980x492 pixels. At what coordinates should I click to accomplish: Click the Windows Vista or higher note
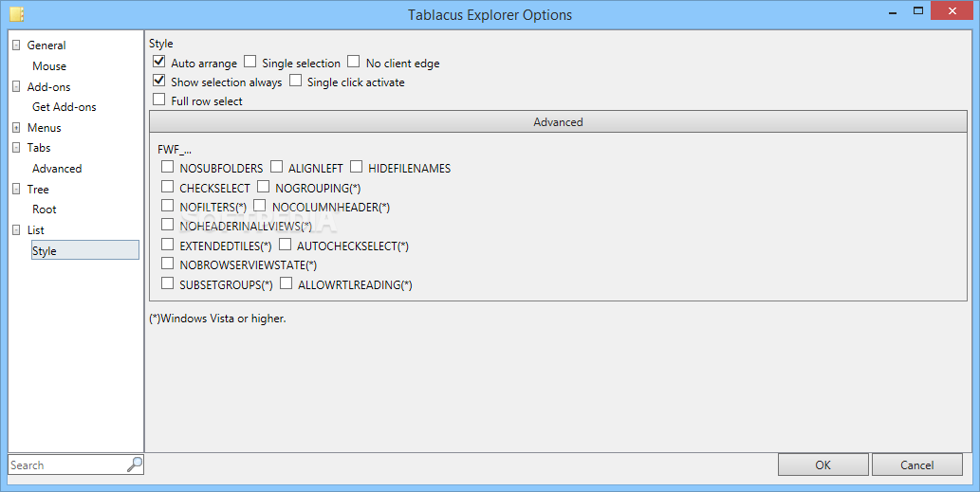point(217,319)
